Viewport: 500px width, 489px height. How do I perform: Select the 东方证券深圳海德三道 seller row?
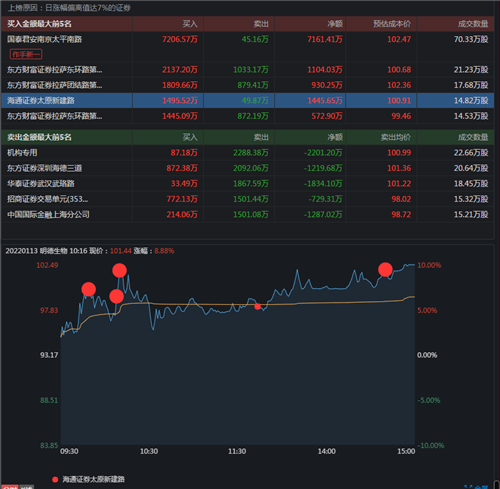tap(248, 168)
